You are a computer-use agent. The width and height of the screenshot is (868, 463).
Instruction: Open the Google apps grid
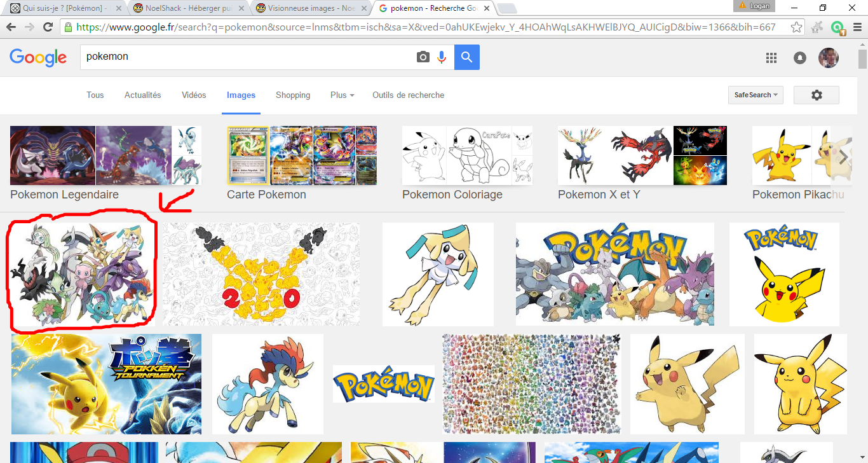(x=771, y=58)
